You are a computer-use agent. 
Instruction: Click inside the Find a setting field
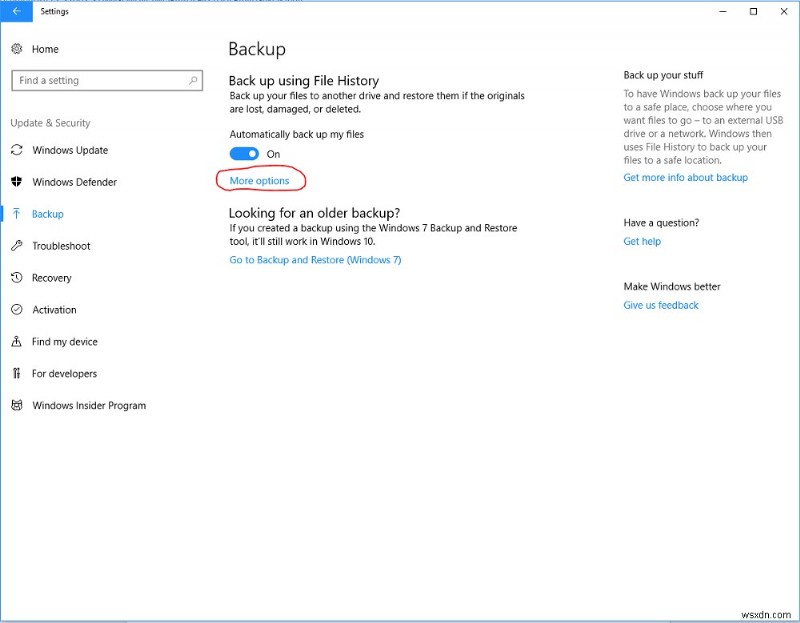tap(100, 80)
